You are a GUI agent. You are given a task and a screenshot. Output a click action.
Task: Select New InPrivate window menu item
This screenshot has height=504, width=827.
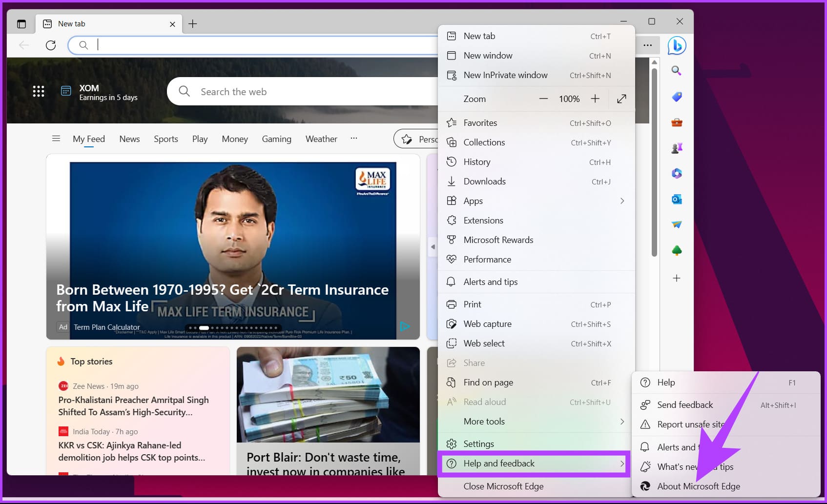[x=537, y=75]
